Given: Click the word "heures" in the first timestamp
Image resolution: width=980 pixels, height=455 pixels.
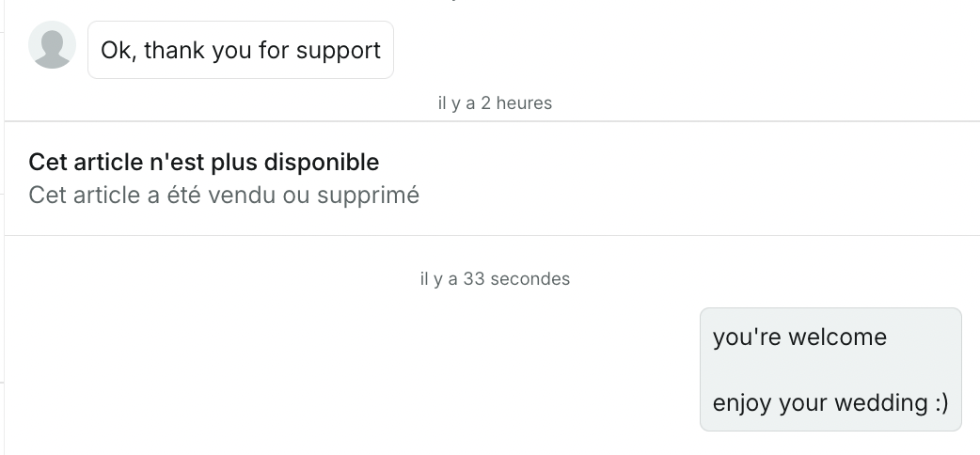Looking at the screenshot, I should (524, 103).
